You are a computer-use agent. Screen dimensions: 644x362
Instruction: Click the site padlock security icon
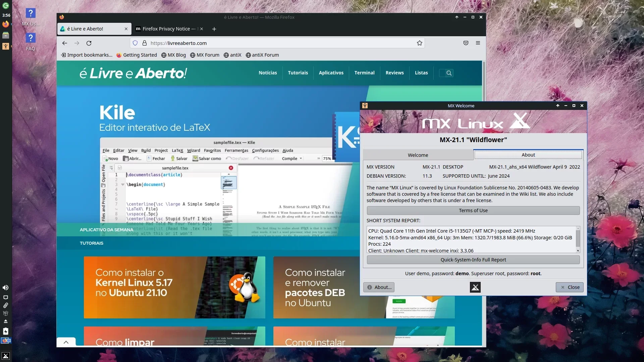pos(145,43)
